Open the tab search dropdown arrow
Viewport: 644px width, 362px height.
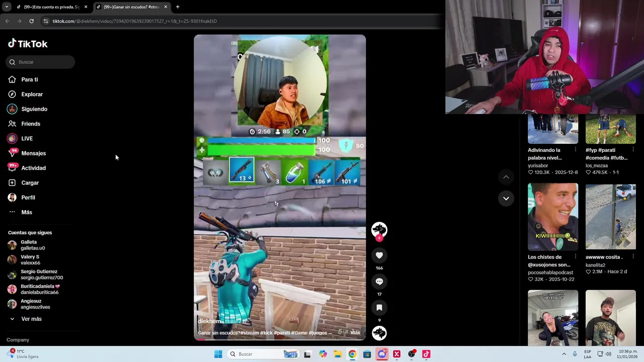7,7
